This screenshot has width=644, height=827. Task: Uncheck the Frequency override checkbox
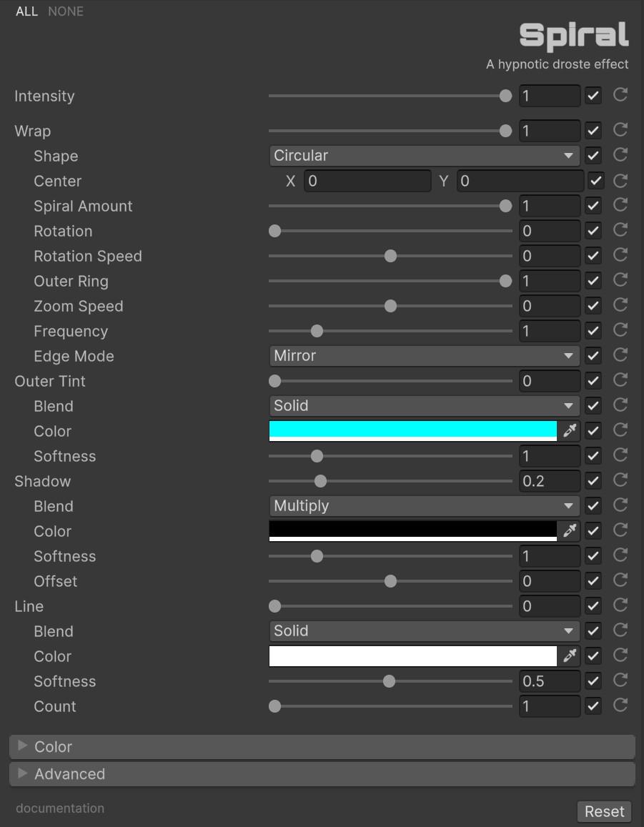[x=593, y=331]
